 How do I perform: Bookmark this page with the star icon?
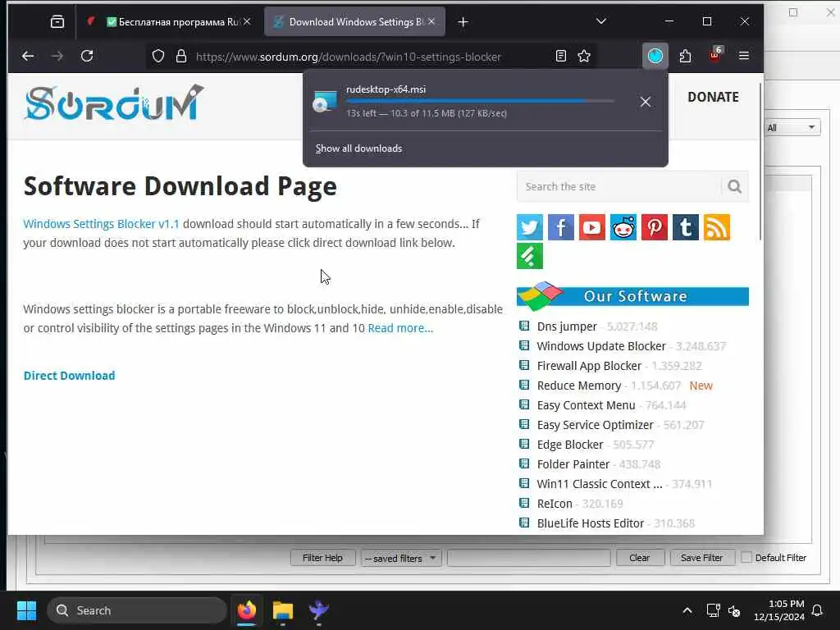(x=584, y=56)
